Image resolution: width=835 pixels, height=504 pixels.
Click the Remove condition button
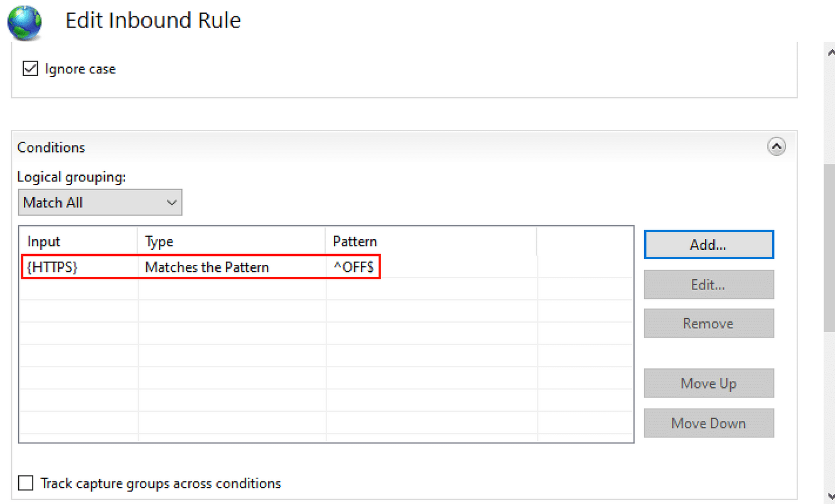[x=709, y=324]
